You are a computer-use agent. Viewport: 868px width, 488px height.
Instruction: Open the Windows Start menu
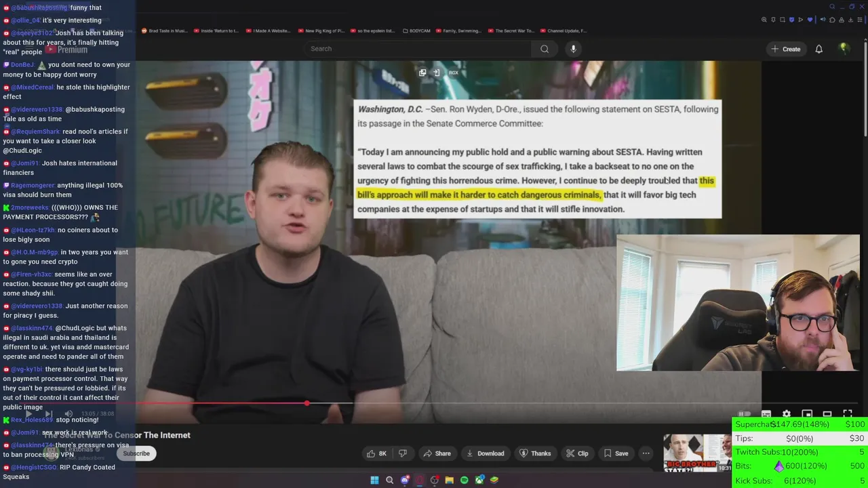point(374,480)
